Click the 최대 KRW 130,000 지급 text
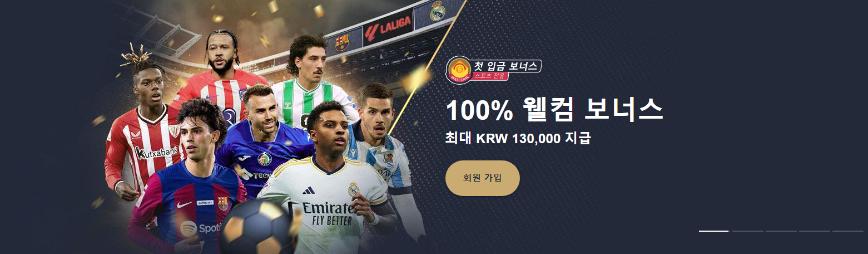868x254 pixels. (518, 138)
